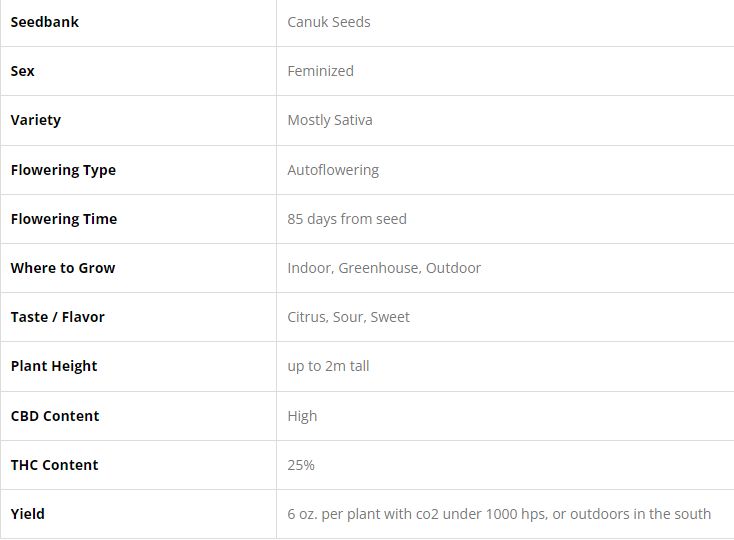Select the Citrus, Sour, Sweet value
734x540 pixels.
pos(348,317)
